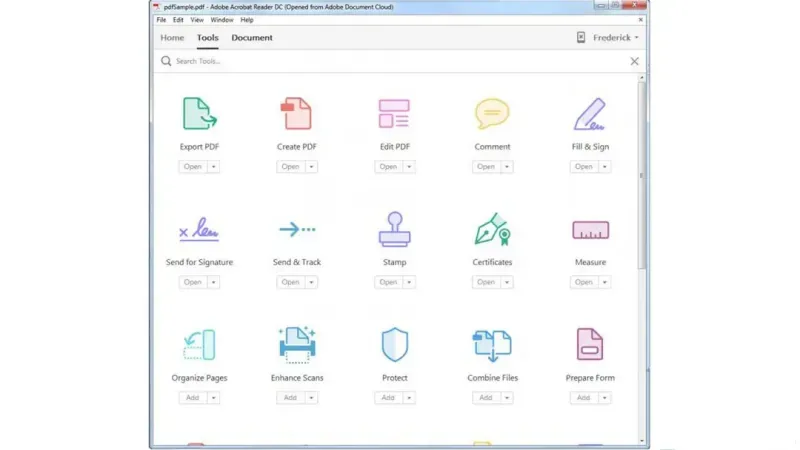Open the Edit PDF dropdown arrow

(x=409, y=167)
